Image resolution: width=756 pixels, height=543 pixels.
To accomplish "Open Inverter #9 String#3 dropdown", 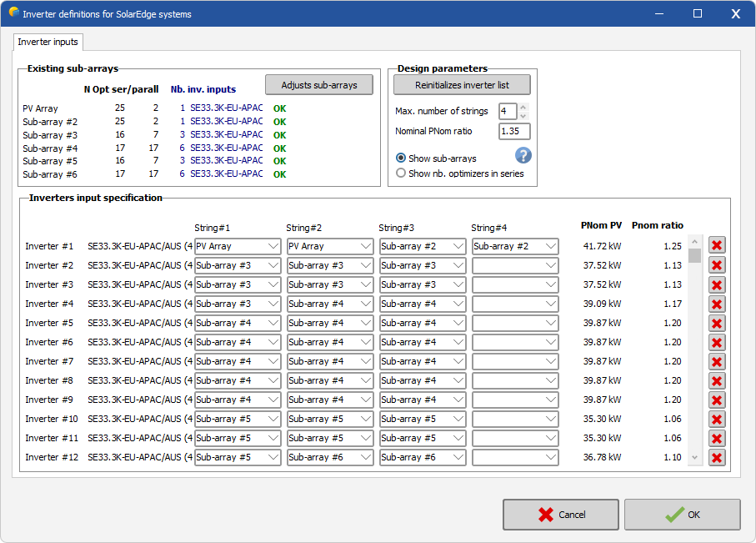I will pyautogui.click(x=423, y=400).
